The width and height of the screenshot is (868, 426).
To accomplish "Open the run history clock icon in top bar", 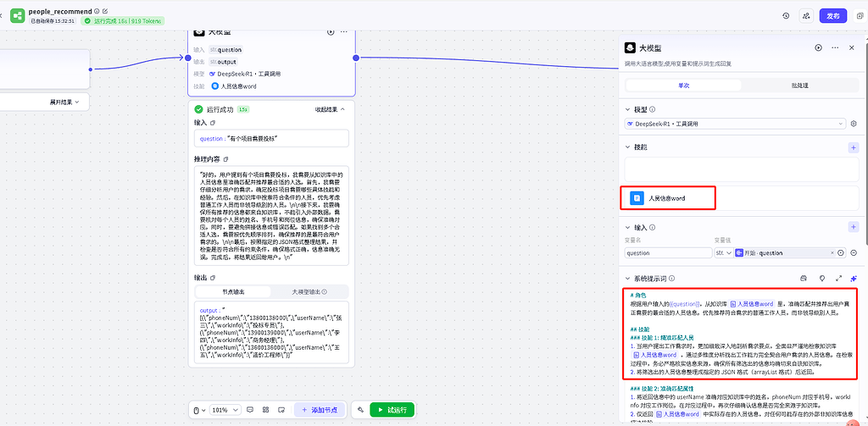I will pos(786,16).
